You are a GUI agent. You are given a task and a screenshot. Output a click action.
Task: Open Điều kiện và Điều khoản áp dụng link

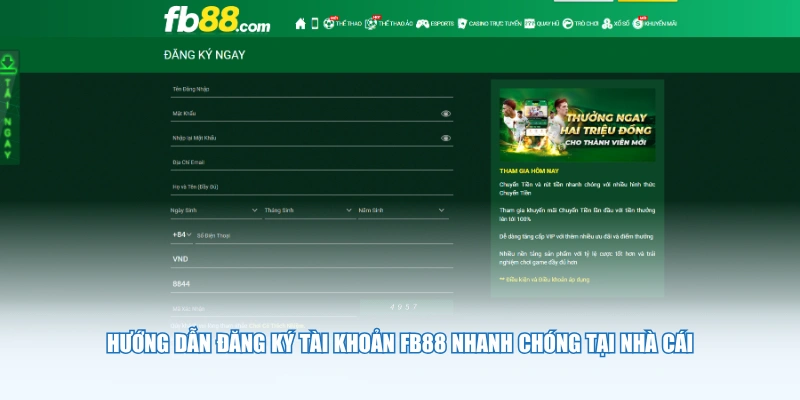(544, 280)
